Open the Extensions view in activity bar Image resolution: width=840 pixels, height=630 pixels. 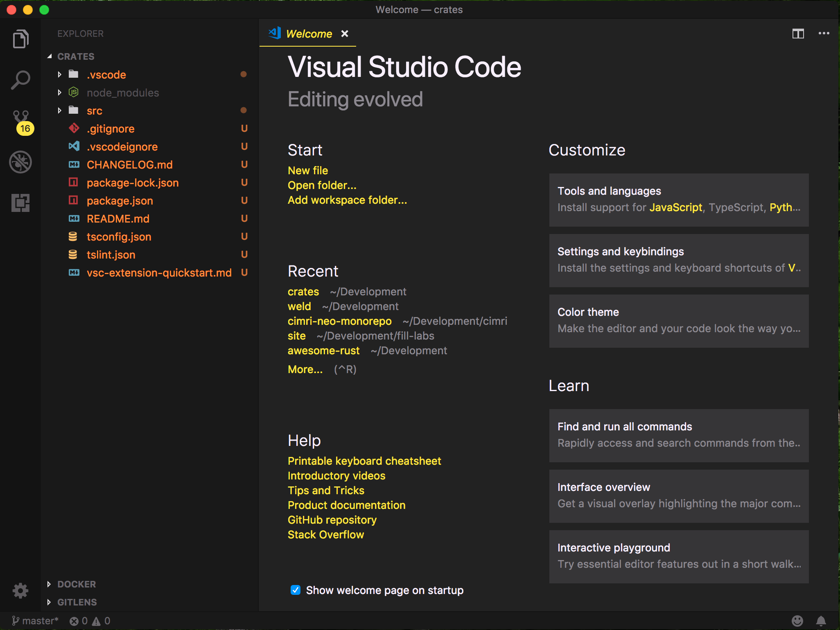[20, 203]
